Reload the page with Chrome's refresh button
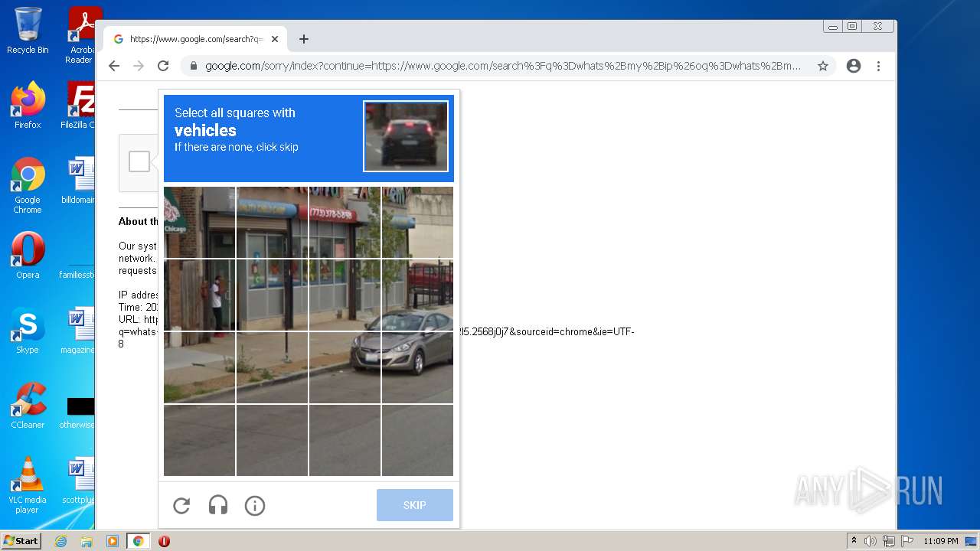The image size is (980, 551). pos(163,66)
